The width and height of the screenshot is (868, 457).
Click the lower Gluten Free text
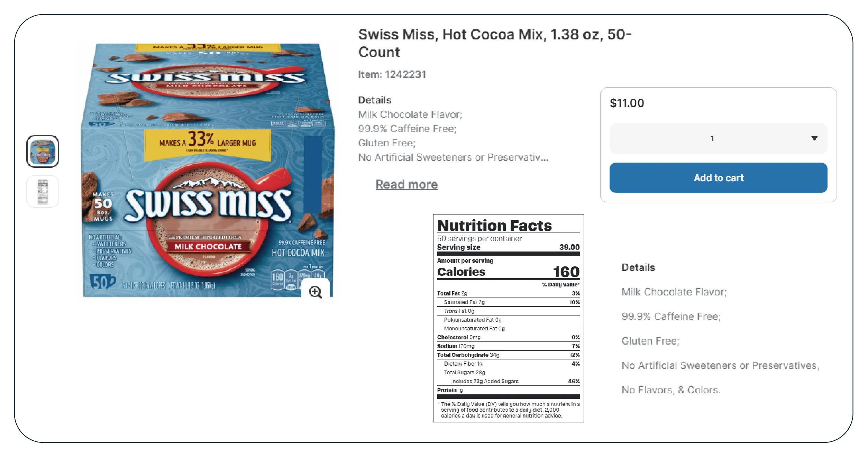pos(650,341)
